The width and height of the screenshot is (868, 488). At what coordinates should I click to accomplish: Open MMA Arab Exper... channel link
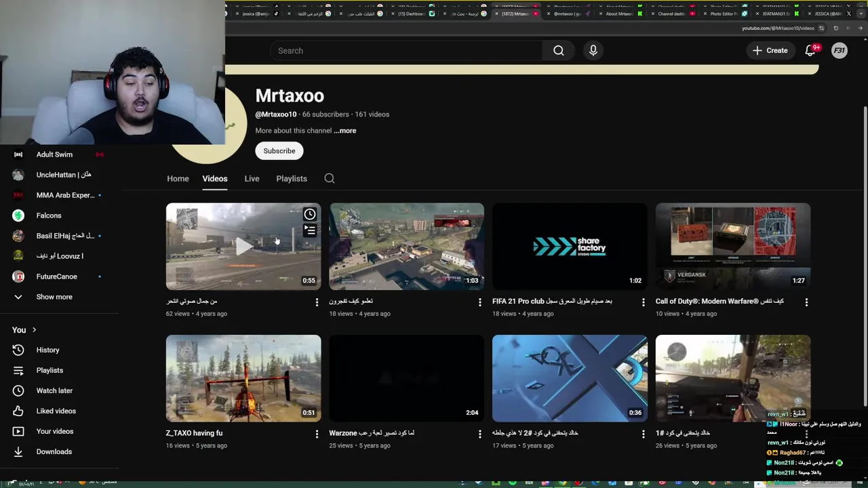coord(65,195)
